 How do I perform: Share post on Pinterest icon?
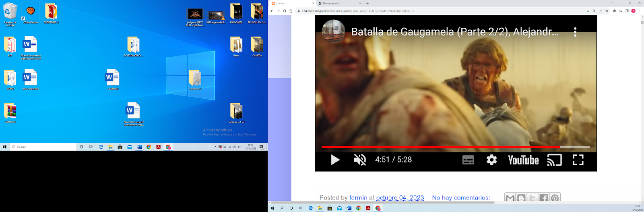pos(555,197)
